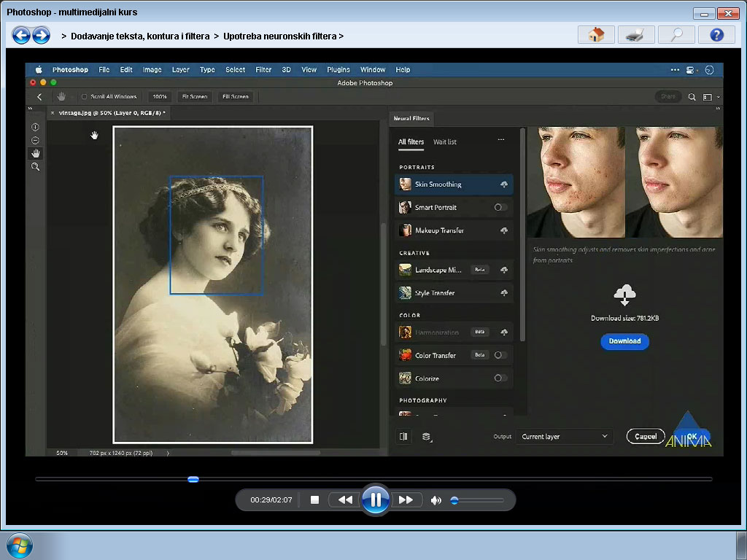Click the Windows Start orb
Screen dimensions: 747x560
tap(20, 545)
